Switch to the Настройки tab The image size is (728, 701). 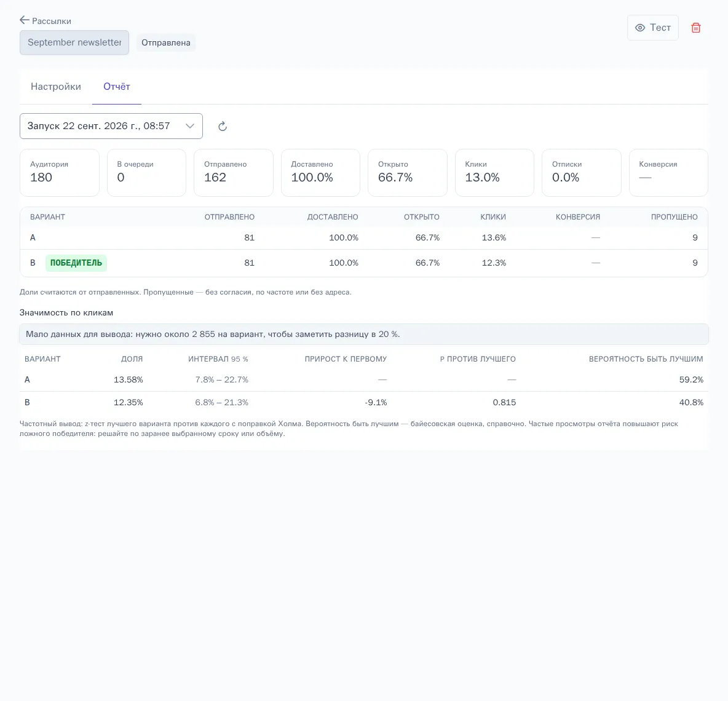[x=56, y=86]
